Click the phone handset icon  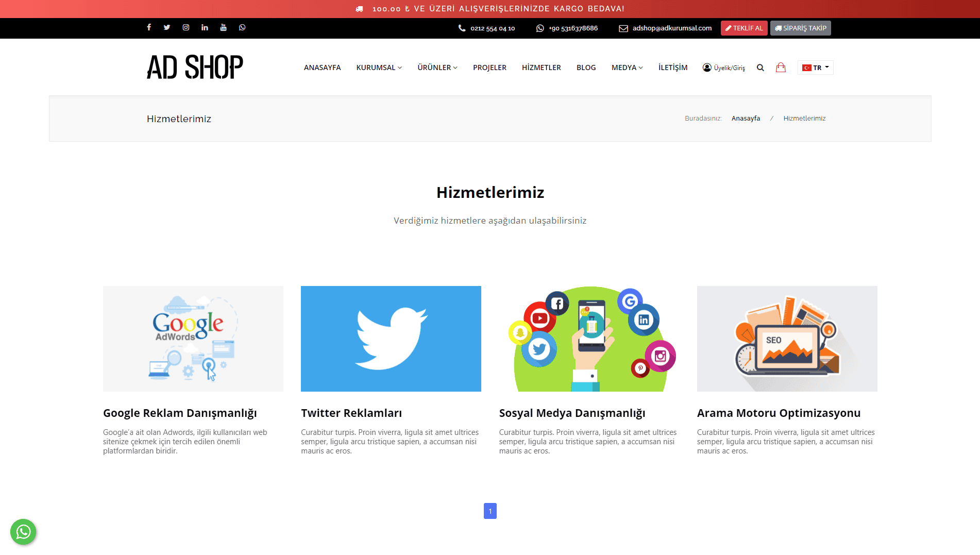point(462,28)
